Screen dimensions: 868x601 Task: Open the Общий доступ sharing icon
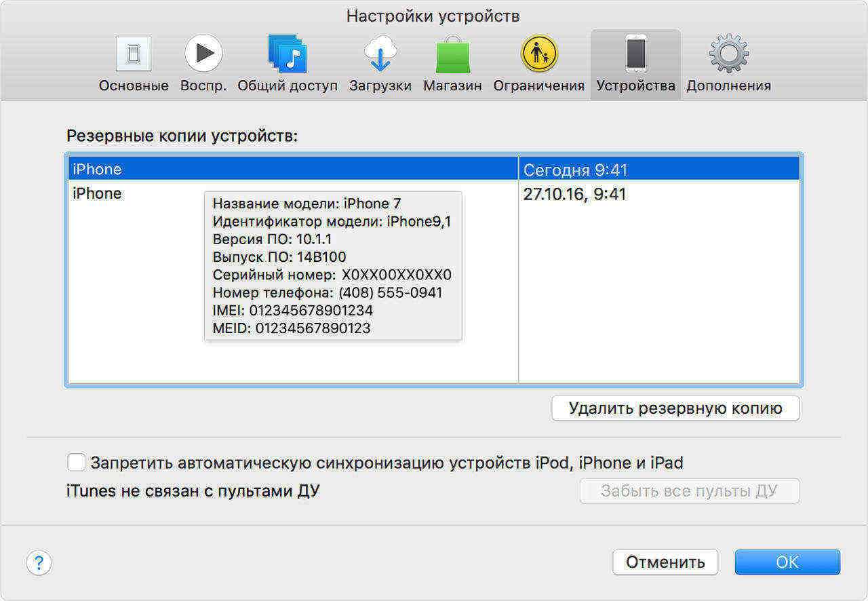[288, 54]
